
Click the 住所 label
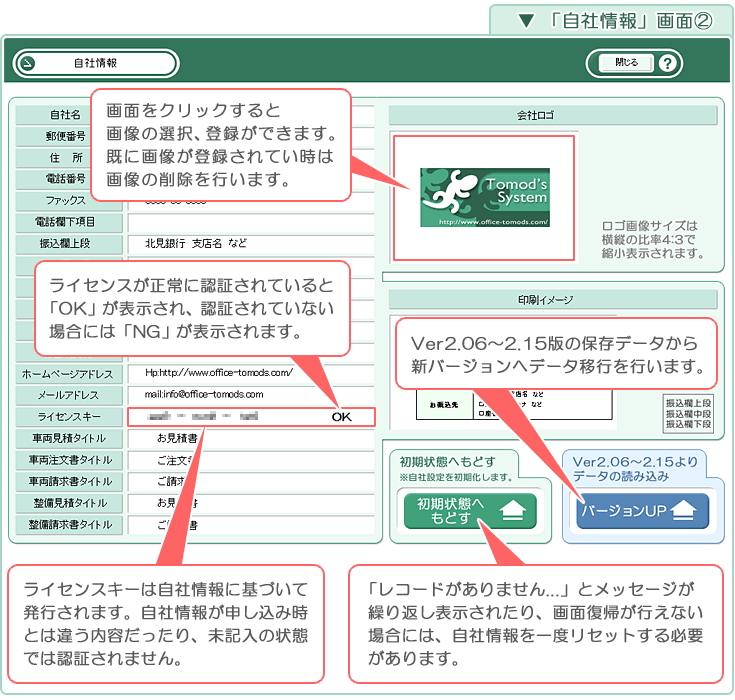66,158
